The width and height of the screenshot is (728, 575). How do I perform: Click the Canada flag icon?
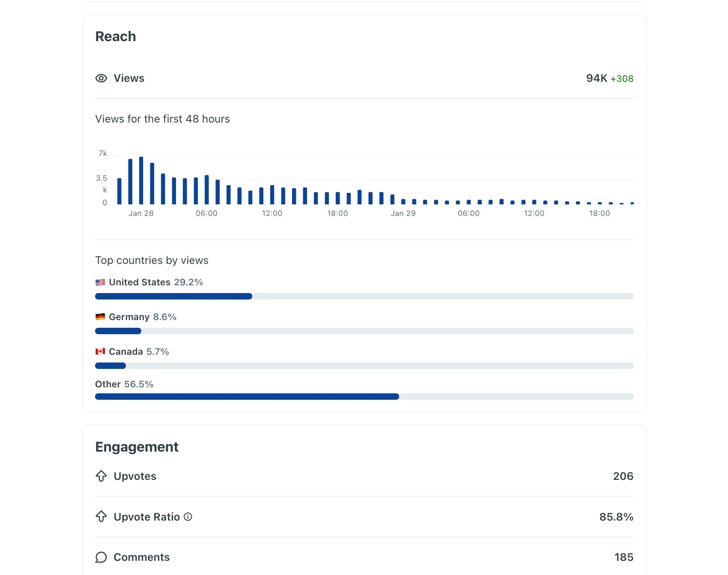pyautogui.click(x=100, y=352)
